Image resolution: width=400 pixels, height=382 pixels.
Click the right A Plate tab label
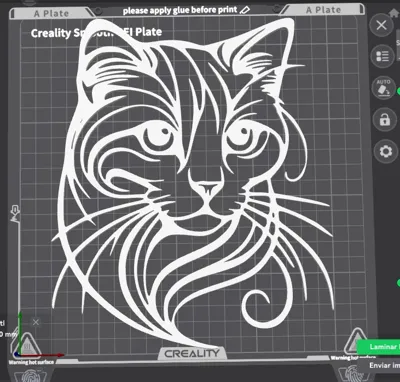point(324,10)
